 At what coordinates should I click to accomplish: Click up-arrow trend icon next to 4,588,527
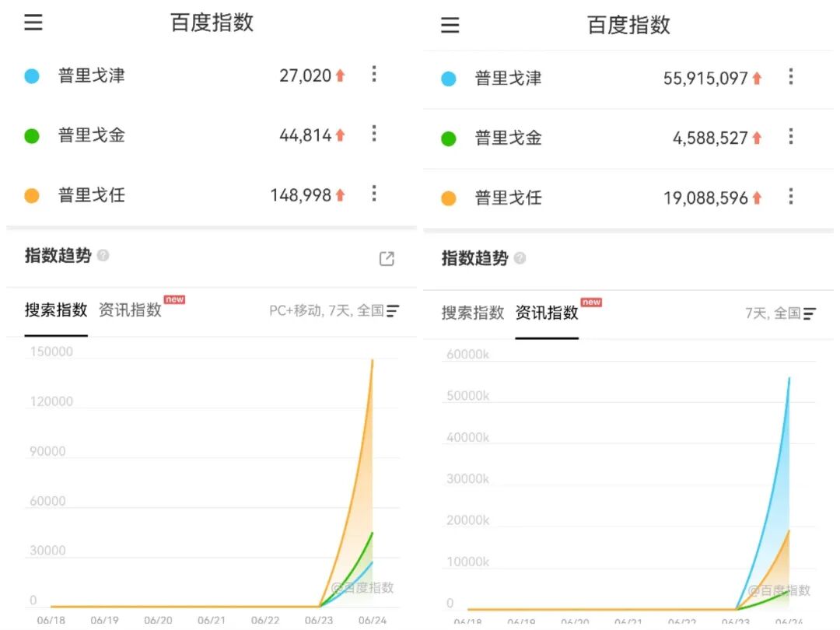tap(757, 138)
